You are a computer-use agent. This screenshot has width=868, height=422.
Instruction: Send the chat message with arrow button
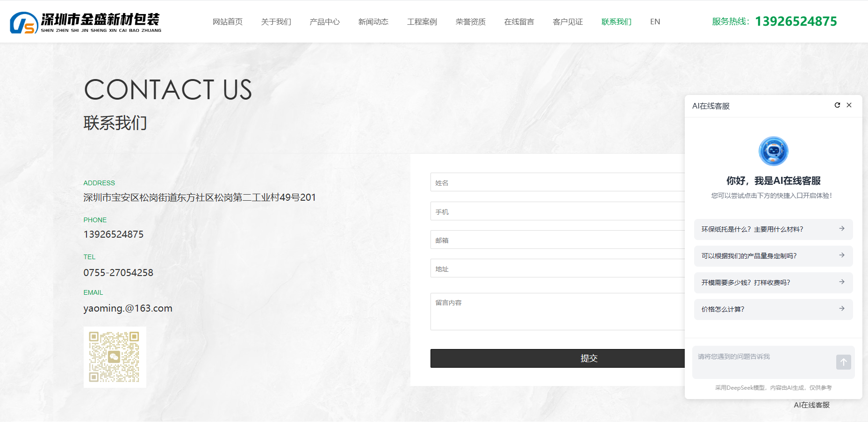point(843,362)
